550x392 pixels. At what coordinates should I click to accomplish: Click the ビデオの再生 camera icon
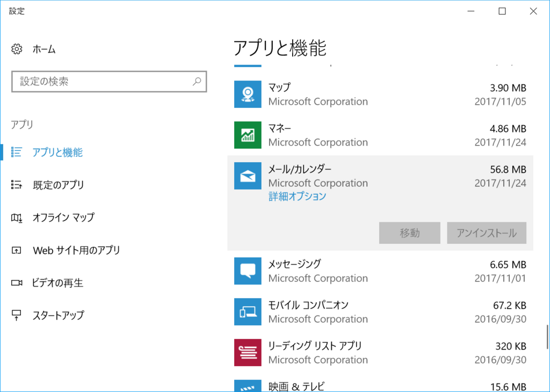[x=17, y=282]
